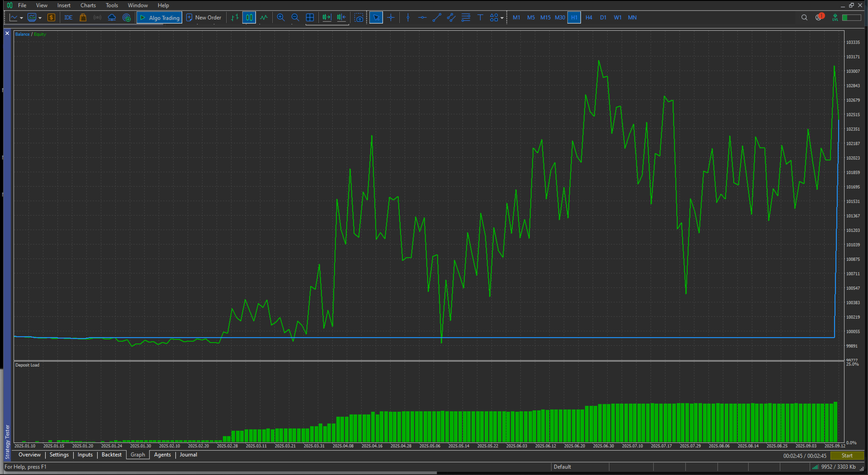This screenshot has width=868, height=475.
Task: Select the trendline drawing tool
Action: (x=437, y=18)
